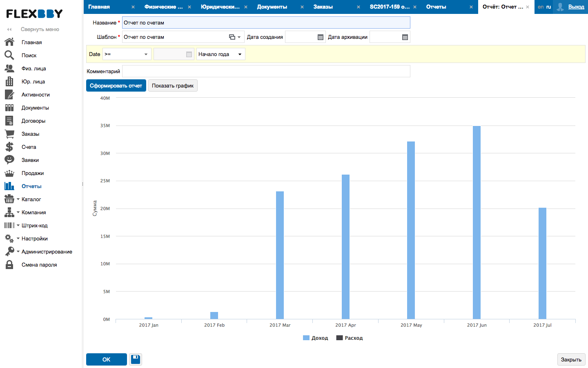
Task: Click into the Комментарий text field
Action: coord(266,71)
